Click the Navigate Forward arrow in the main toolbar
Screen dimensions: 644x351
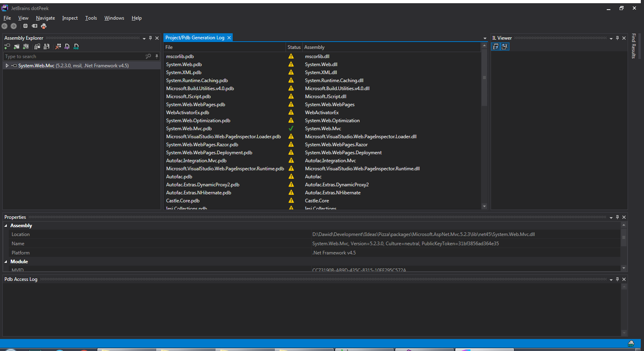point(14,26)
